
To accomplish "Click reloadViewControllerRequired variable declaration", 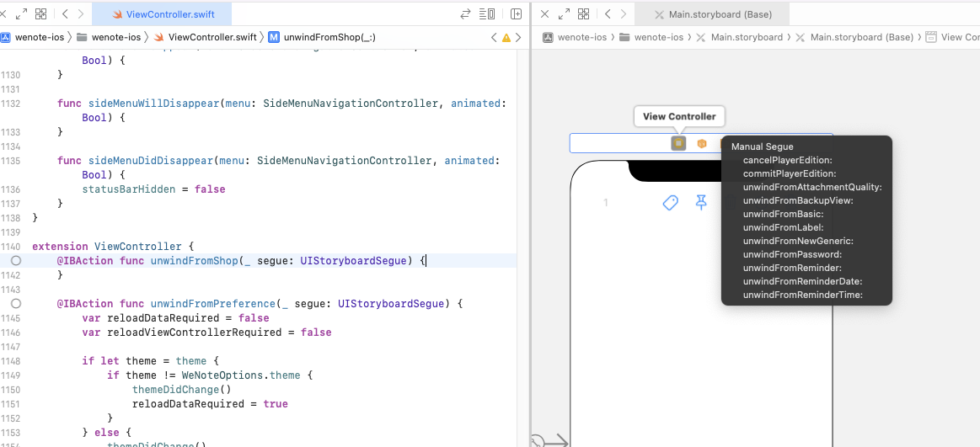I will coord(206,333).
